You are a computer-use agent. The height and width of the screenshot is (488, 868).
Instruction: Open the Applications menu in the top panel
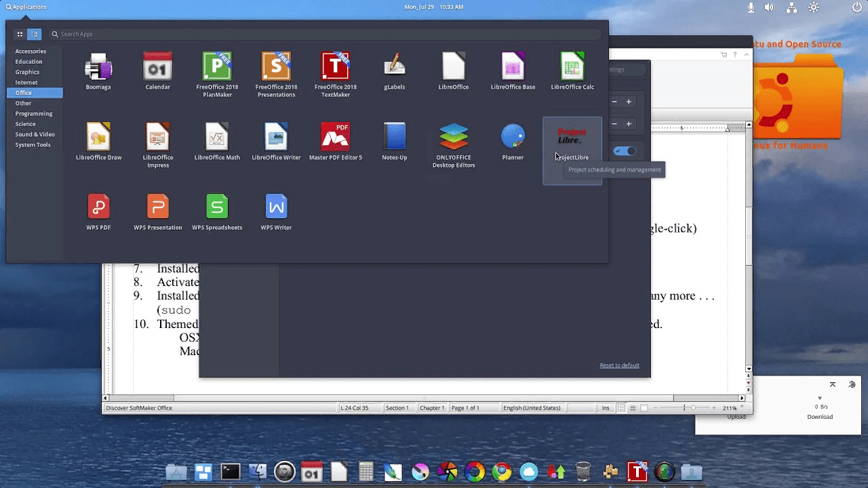coord(26,7)
